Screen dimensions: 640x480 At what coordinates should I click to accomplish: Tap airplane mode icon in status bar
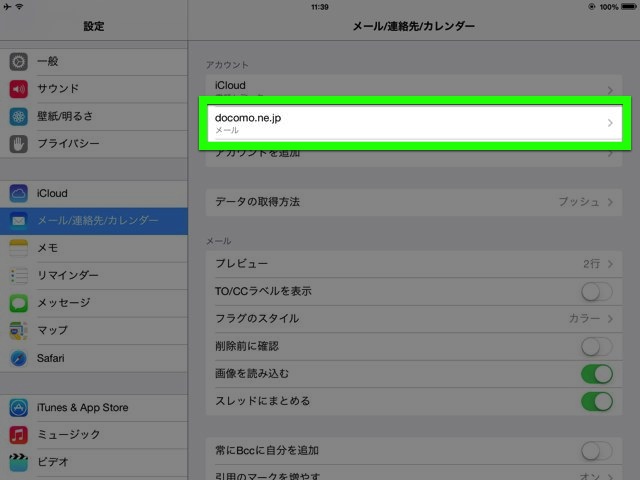click(7, 7)
